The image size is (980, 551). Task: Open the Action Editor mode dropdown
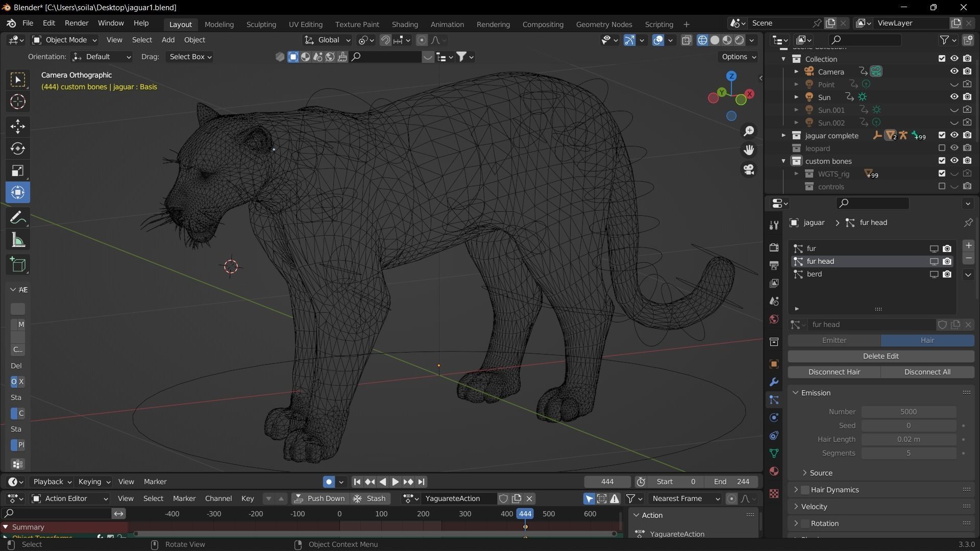[70, 499]
